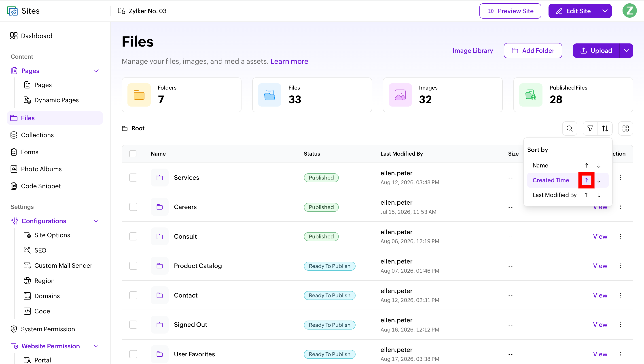The width and height of the screenshot is (644, 364).
Task: Check the Consult folder checkbox
Action: (x=133, y=236)
